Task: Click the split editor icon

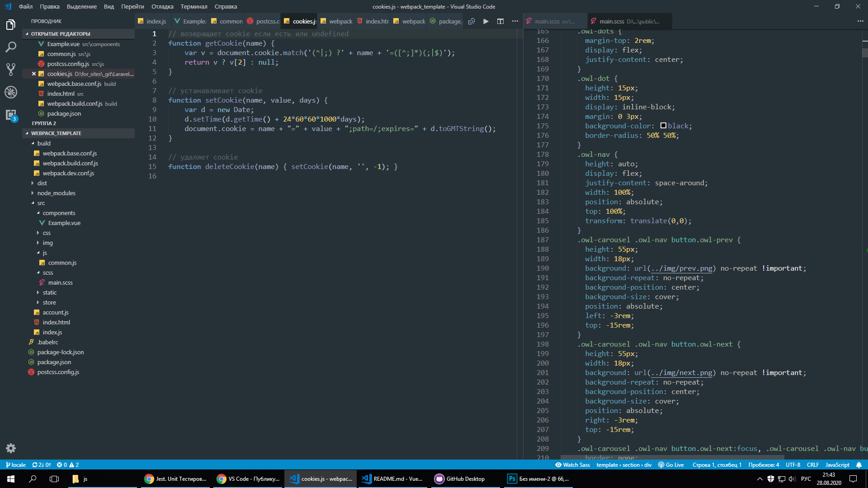Action: click(x=500, y=21)
